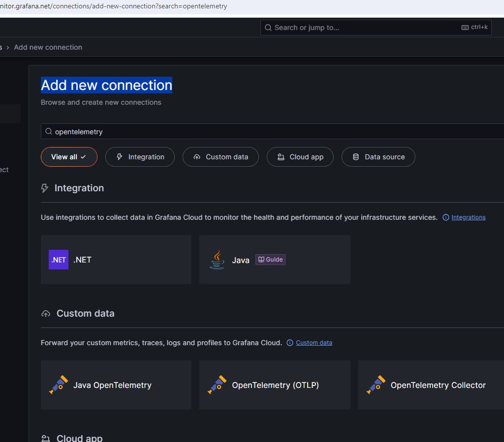Click the Browse and create new connections subtitle
The image size is (504, 442).
tap(101, 102)
